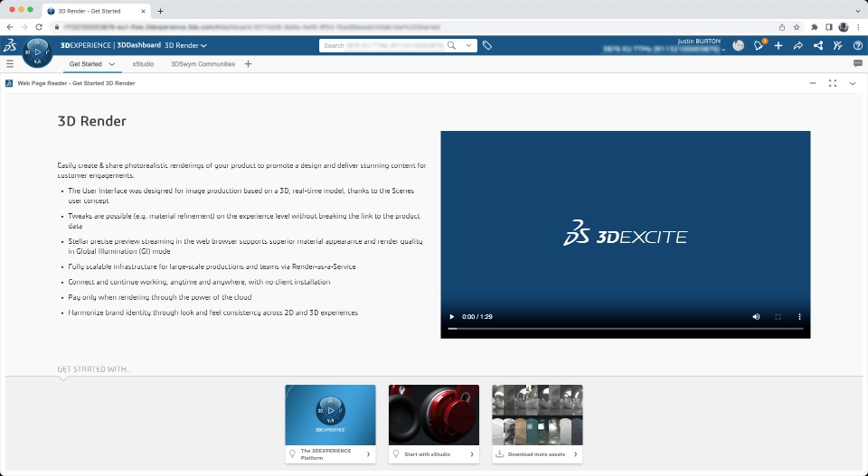Viewport: 868px width, 476px height.
Task: Maximize the Web Page Reader widget
Action: [833, 83]
